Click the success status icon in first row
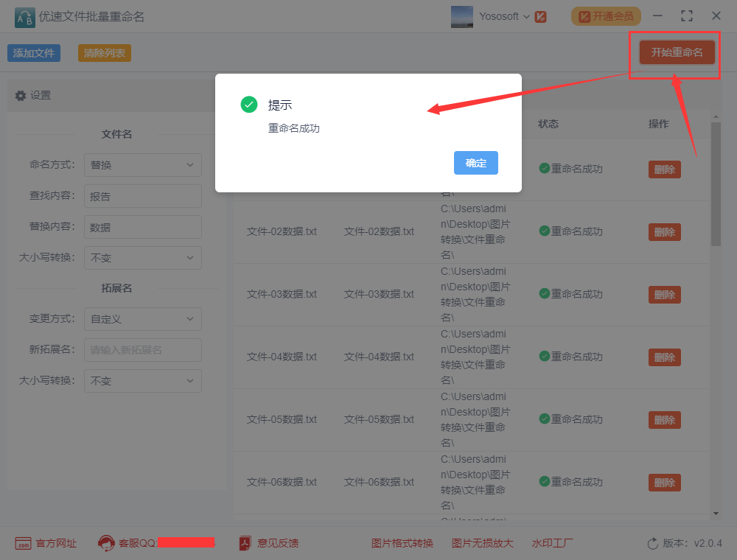Screen dimensions: 737x560 [x=545, y=168]
